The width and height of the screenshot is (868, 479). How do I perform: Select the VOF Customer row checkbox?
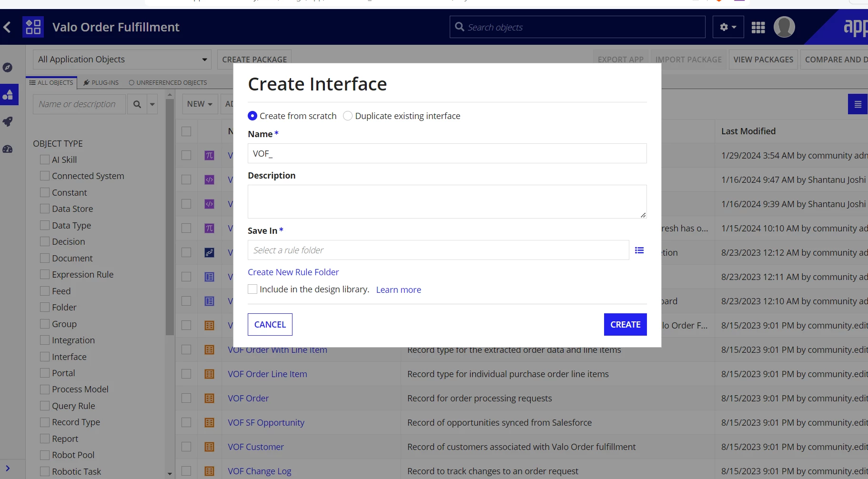click(186, 447)
